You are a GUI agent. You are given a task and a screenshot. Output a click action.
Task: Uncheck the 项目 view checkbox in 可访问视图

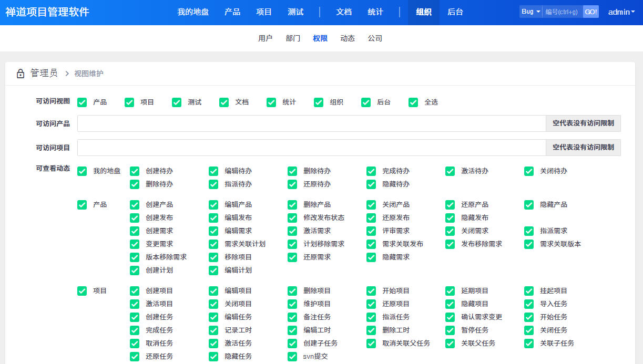tap(129, 102)
